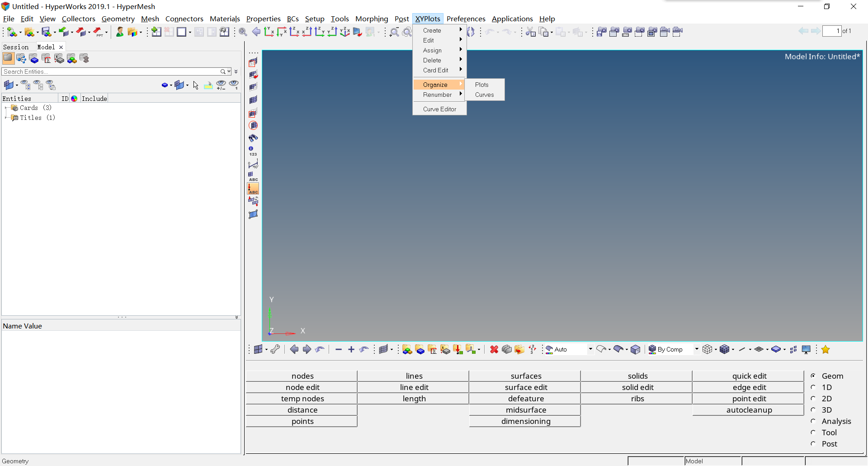Select the 3D radio button
Image resolution: width=868 pixels, height=466 pixels.
point(813,410)
